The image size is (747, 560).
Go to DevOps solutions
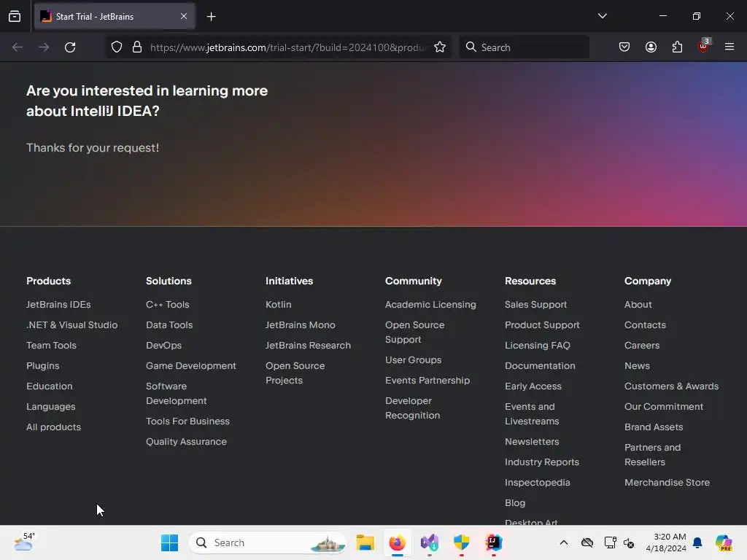(x=164, y=345)
